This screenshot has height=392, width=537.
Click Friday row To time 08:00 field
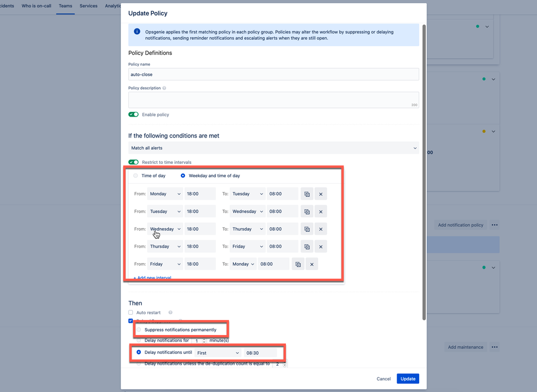[273, 264]
